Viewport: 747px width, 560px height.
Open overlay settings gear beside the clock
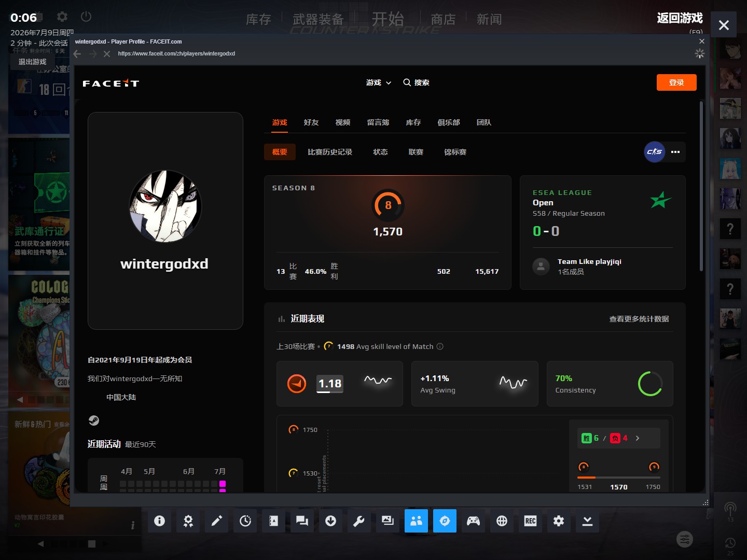coord(62,17)
